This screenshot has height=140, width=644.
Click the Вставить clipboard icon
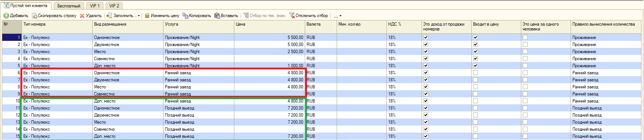coord(217,16)
